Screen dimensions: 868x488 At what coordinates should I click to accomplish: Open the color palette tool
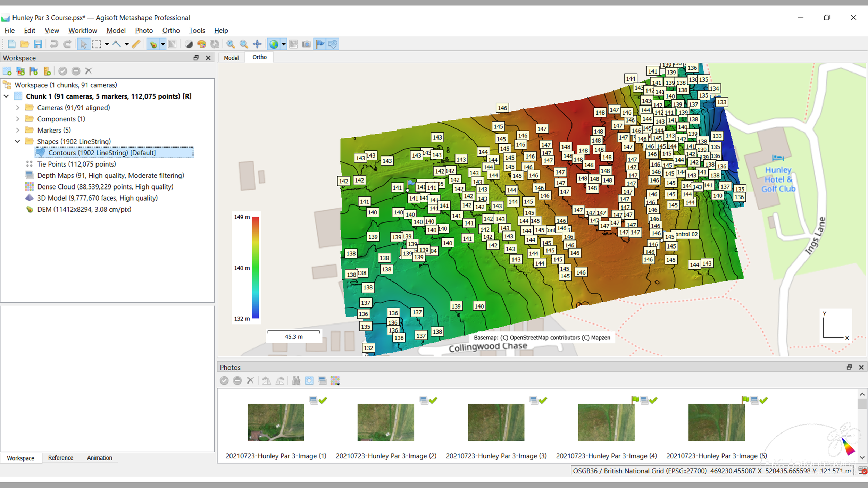point(201,44)
